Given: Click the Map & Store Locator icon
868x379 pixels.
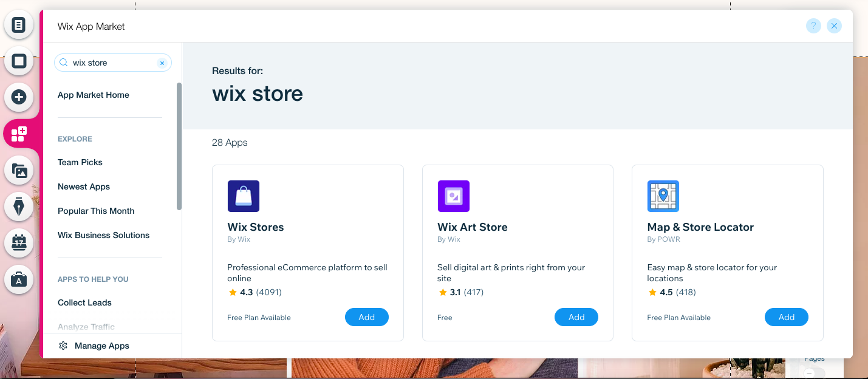Looking at the screenshot, I should [x=663, y=196].
